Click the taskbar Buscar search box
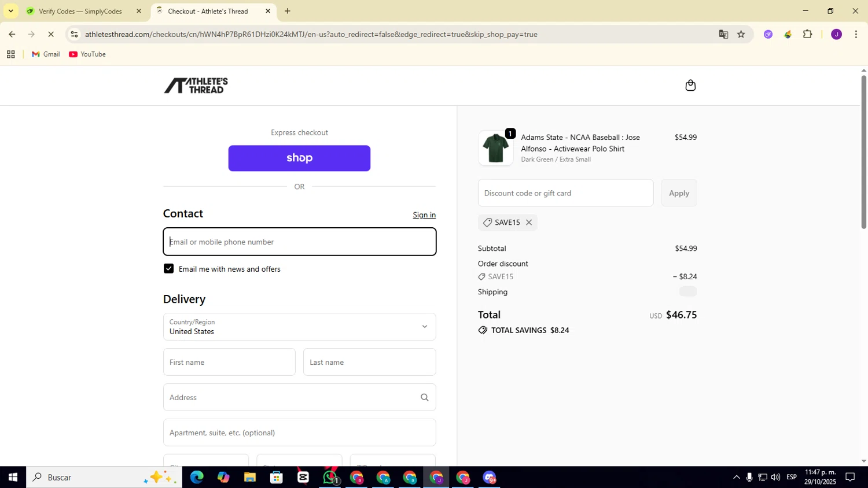The image size is (868, 488). pyautogui.click(x=104, y=478)
